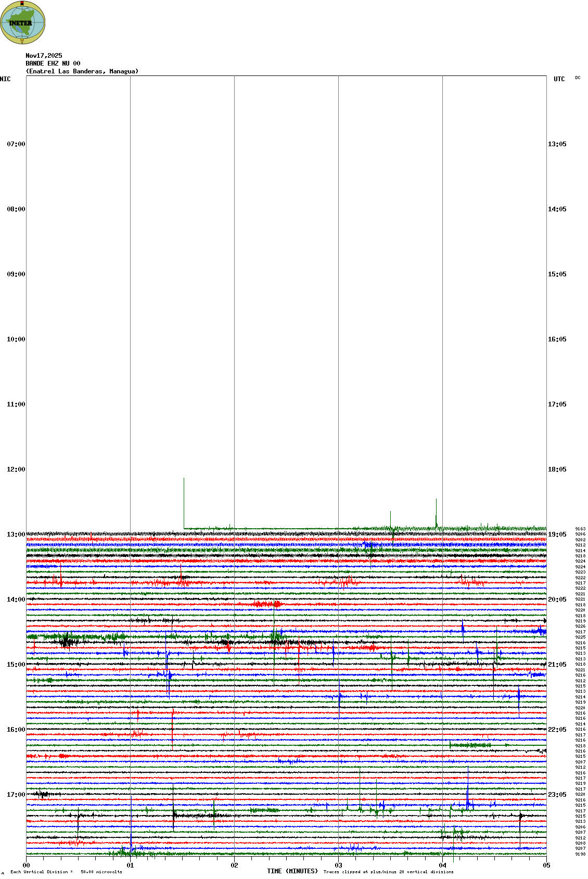The width and height of the screenshot is (588, 879).
Task: Click the NIC local time column header
Action: (5, 79)
